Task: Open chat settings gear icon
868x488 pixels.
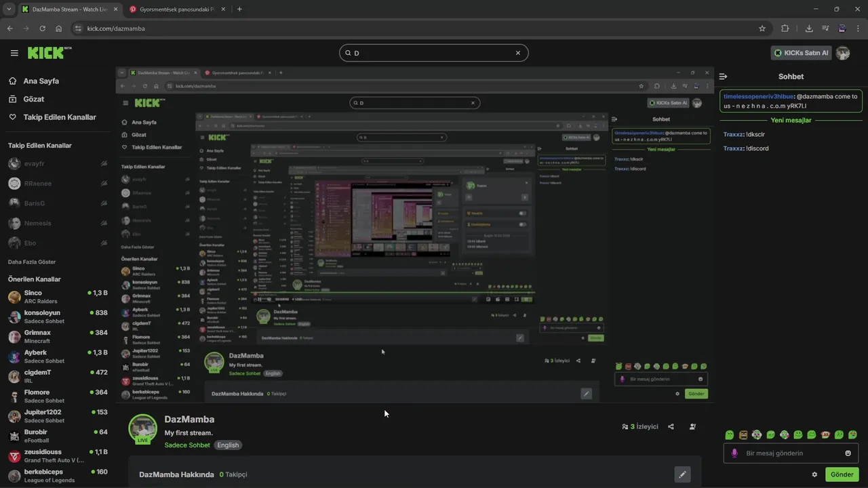Action: point(814,474)
